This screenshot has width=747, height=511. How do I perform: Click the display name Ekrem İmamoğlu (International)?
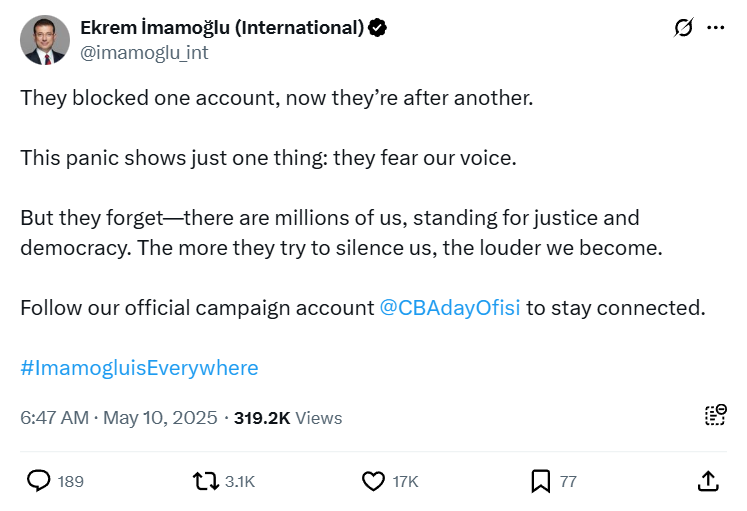222,28
